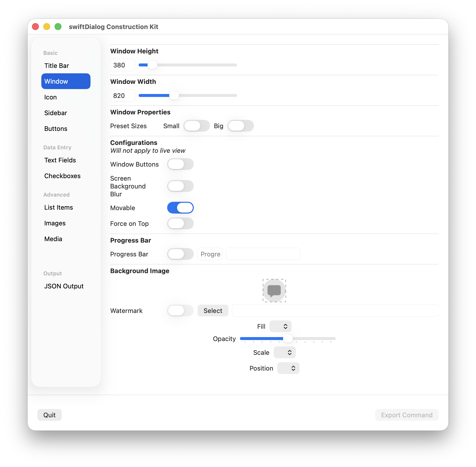The image size is (476, 467).
Task: Open the Fill dropdown menu
Action: click(280, 326)
